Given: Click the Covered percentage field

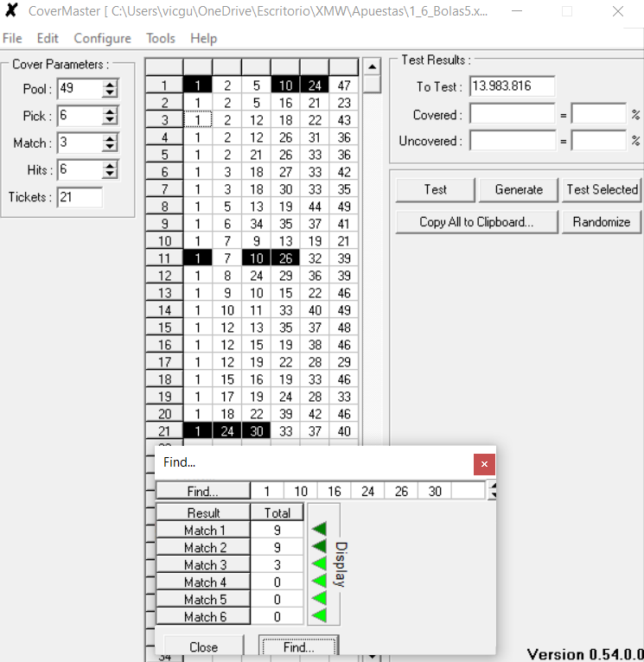Looking at the screenshot, I should (x=598, y=113).
